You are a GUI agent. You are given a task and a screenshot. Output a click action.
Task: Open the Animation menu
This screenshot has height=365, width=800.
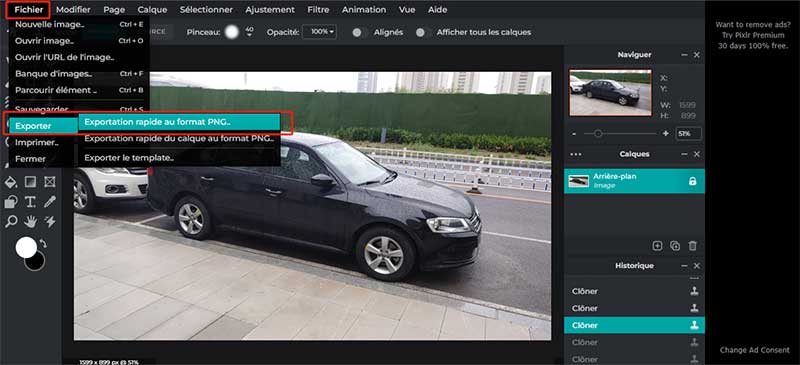click(364, 10)
